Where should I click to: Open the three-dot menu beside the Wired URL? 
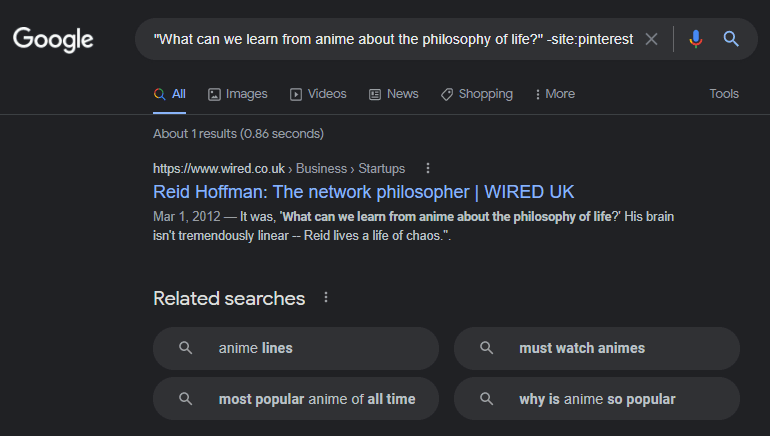[x=428, y=168]
